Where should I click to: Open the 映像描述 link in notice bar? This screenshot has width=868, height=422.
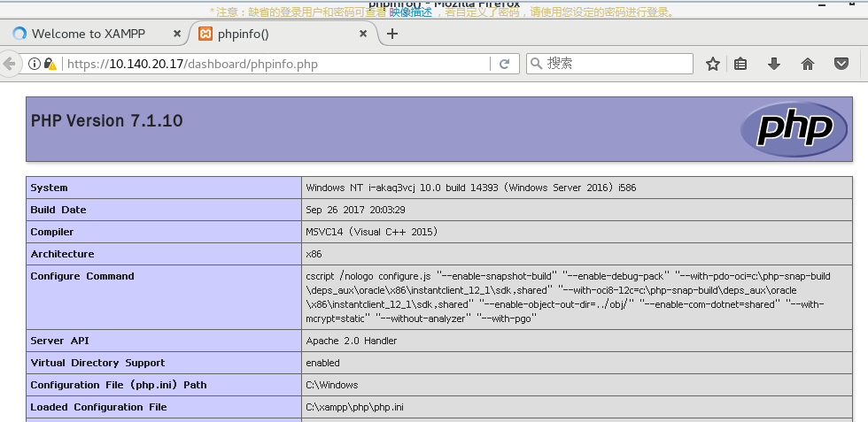(x=410, y=12)
